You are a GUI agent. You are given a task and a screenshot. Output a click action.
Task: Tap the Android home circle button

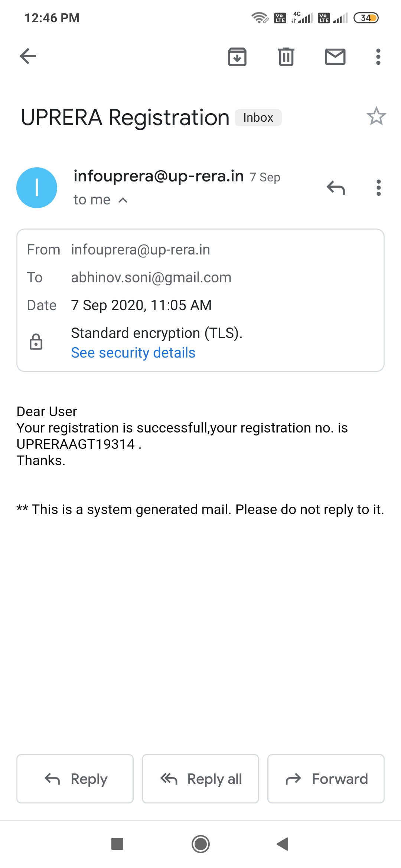(x=200, y=844)
